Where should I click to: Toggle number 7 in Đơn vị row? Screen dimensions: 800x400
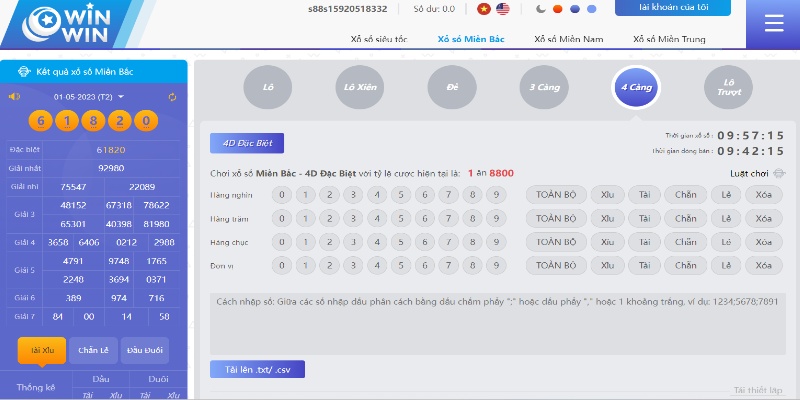click(448, 265)
